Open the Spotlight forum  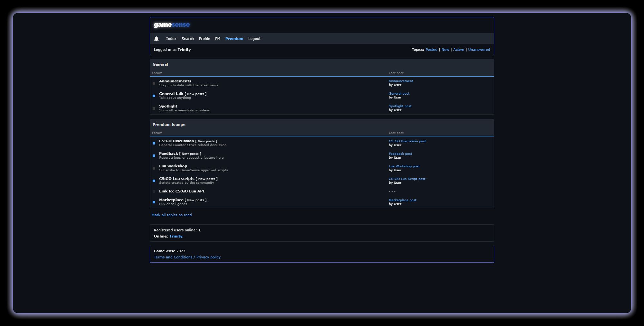[x=168, y=106]
